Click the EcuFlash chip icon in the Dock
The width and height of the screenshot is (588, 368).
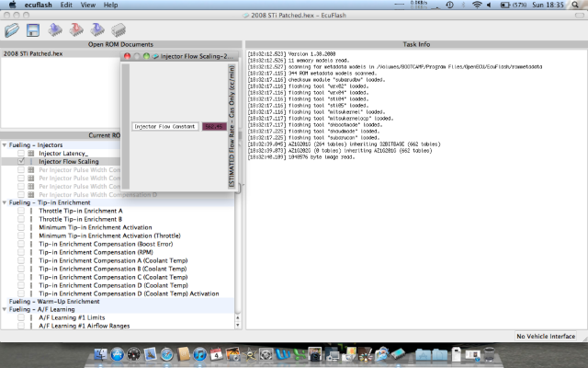tap(398, 354)
